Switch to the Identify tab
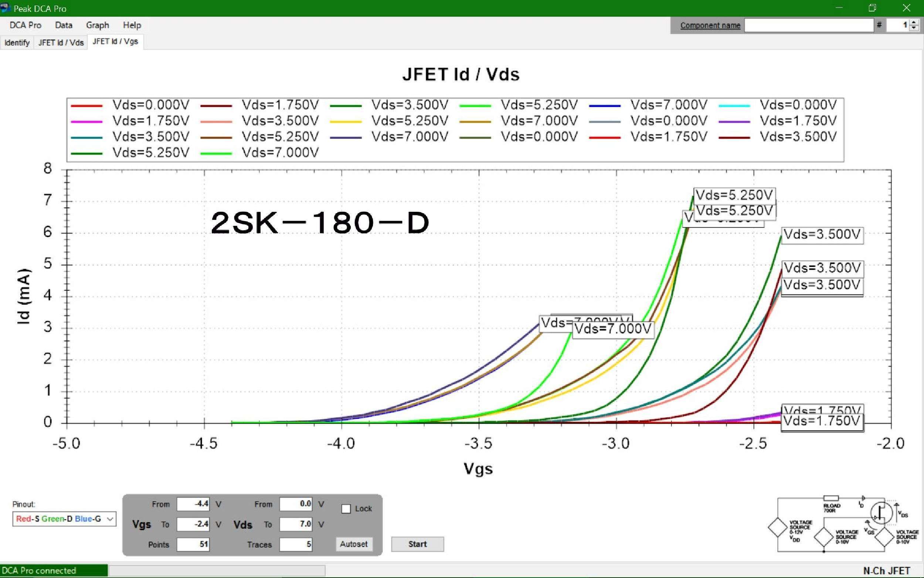Image resolution: width=924 pixels, height=578 pixels. point(17,42)
